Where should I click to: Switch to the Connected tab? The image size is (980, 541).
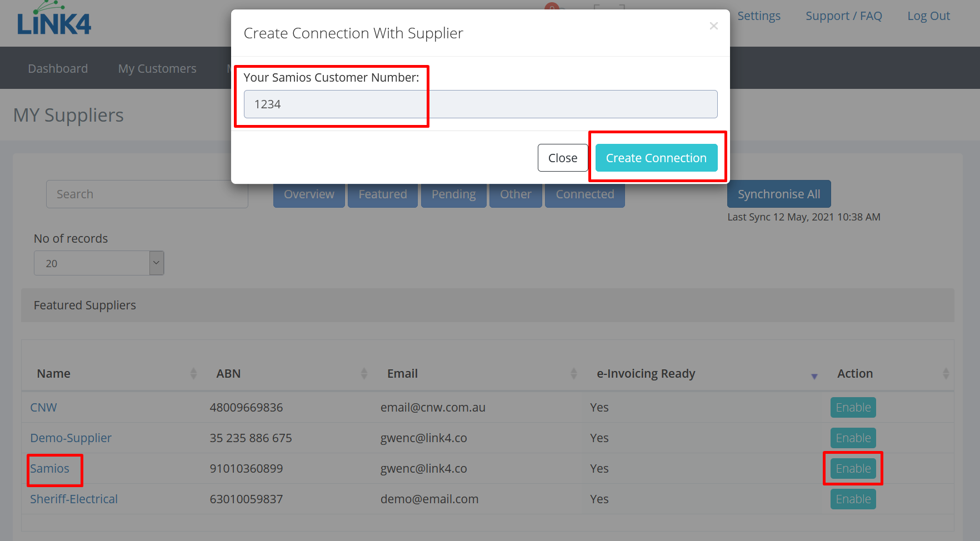(585, 194)
